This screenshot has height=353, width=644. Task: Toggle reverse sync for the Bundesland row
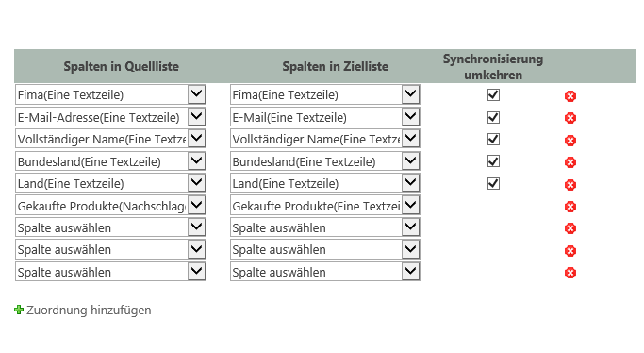click(x=493, y=161)
